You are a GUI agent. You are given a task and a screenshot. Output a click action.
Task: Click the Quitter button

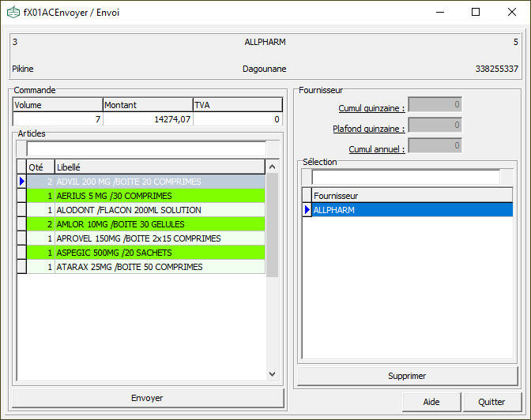pyautogui.click(x=491, y=402)
